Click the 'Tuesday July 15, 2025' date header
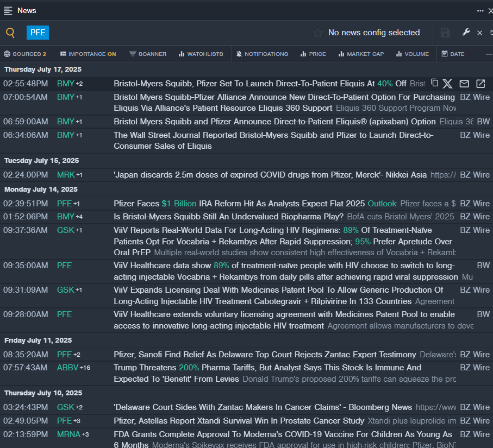Image resolution: width=493 pixels, height=448 pixels. point(41,161)
